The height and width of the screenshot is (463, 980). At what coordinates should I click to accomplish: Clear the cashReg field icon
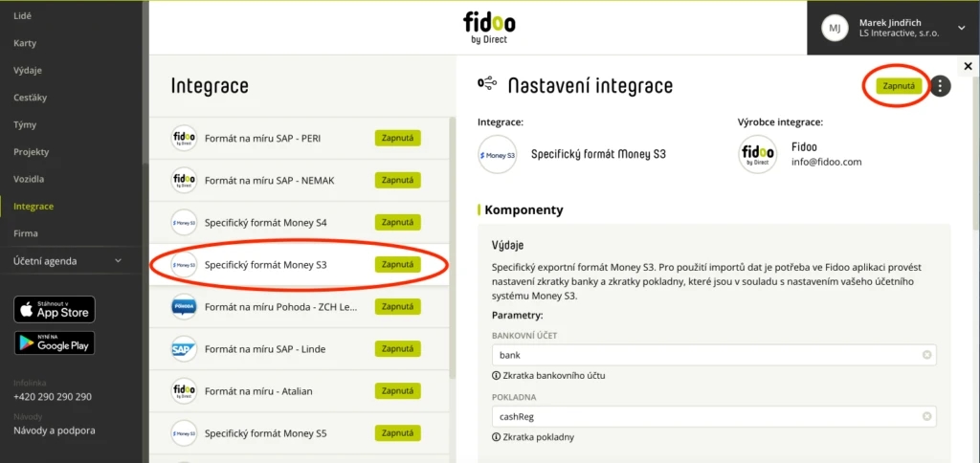pyautogui.click(x=926, y=416)
